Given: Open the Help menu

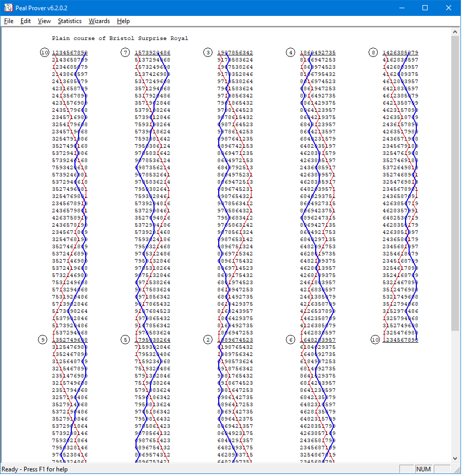Looking at the screenshot, I should click(123, 21).
